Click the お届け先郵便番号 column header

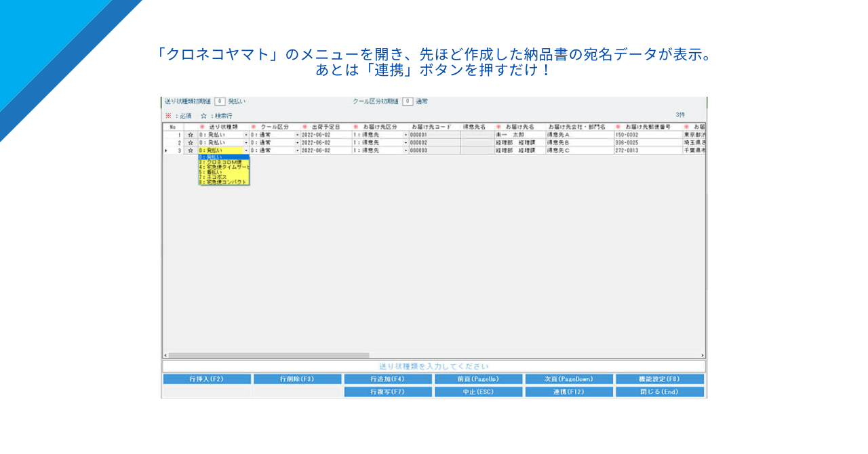648,127
